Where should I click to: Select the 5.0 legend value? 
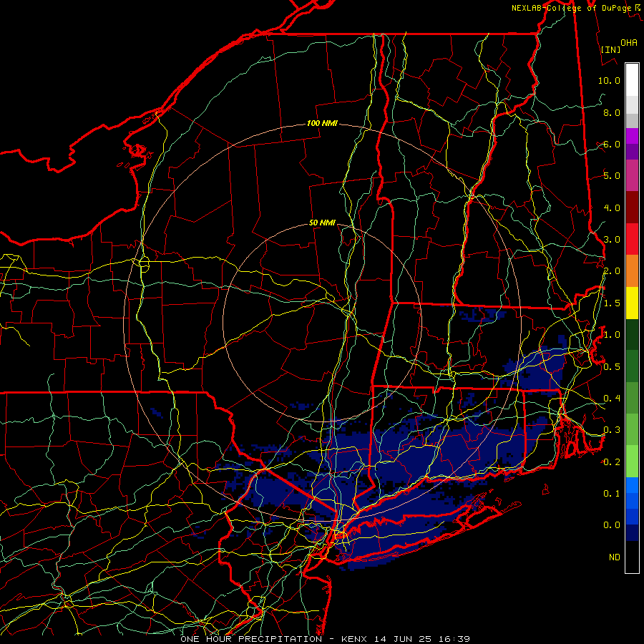coord(612,176)
